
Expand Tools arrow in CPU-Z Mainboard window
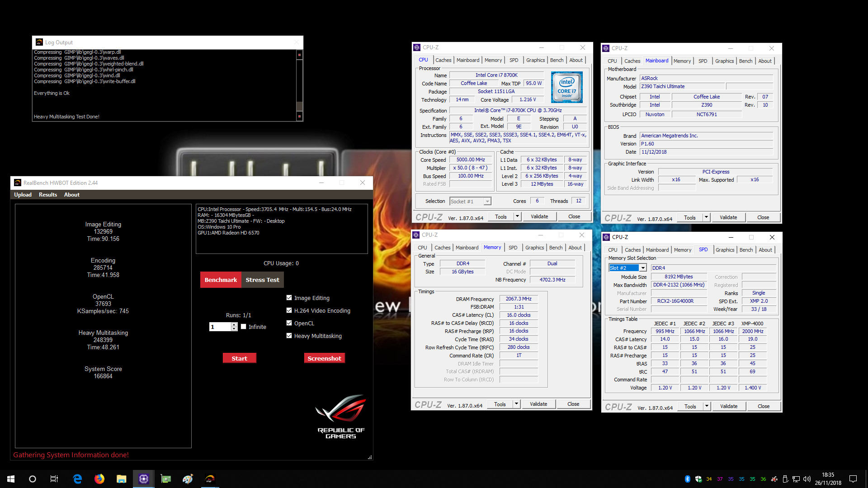click(706, 217)
